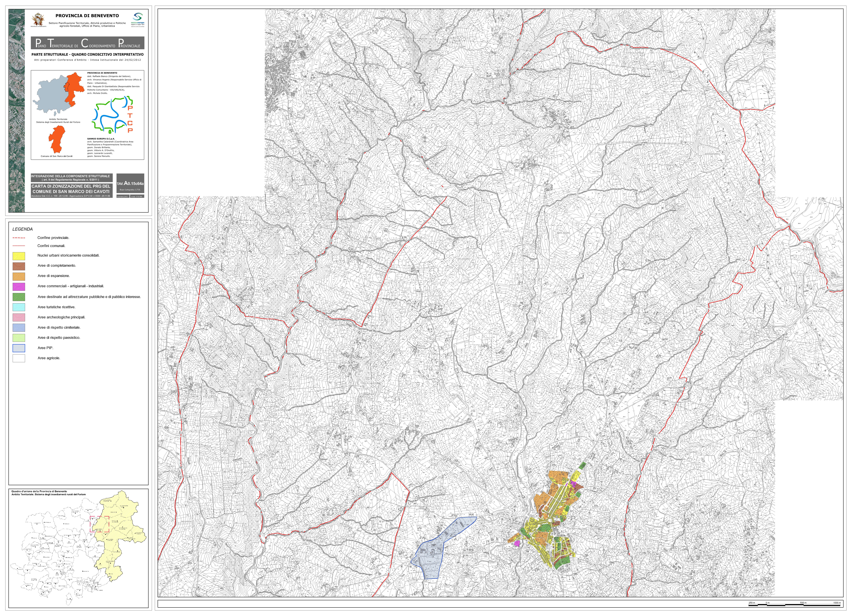The height and width of the screenshot is (616, 852).
Task: Click 'Aree di completamento.' label
Action: (x=57, y=266)
